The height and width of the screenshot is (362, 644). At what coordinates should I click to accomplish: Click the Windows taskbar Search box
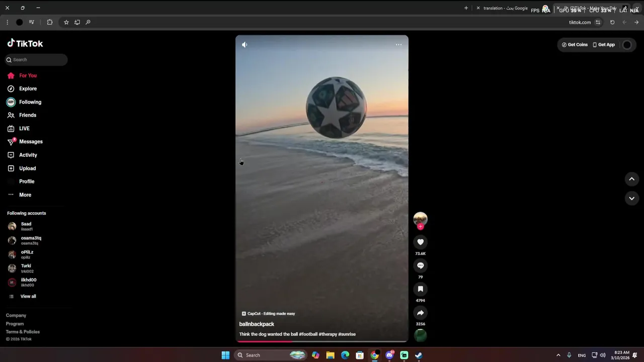click(x=271, y=355)
